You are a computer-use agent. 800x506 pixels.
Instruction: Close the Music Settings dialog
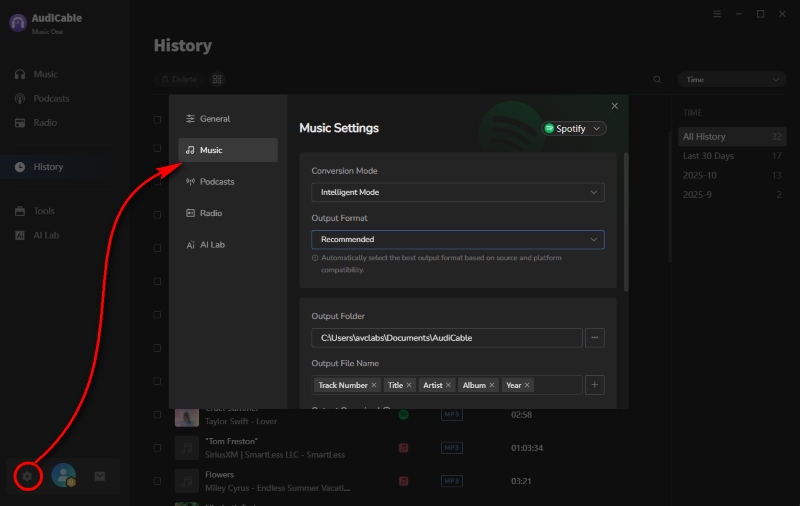click(x=614, y=106)
